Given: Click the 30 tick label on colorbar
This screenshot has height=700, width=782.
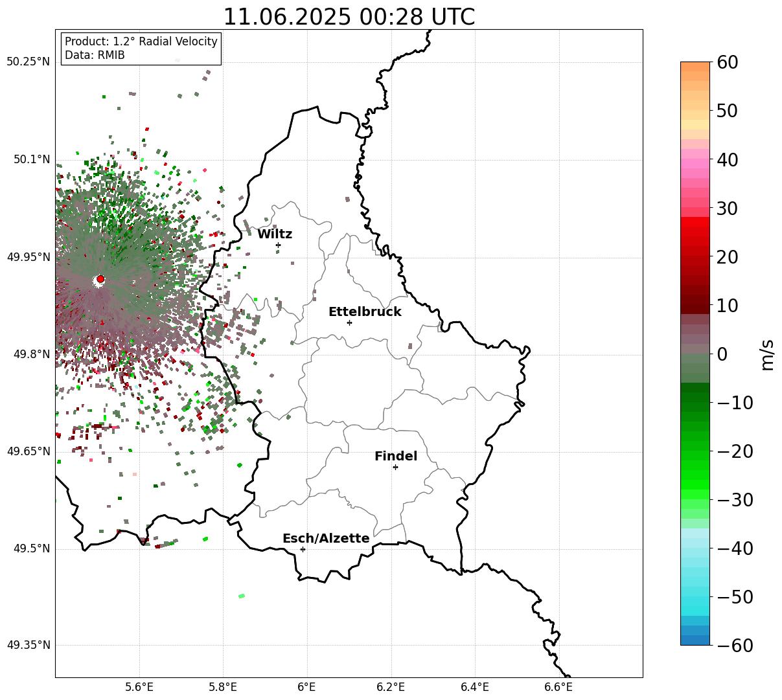Looking at the screenshot, I should point(728,209).
